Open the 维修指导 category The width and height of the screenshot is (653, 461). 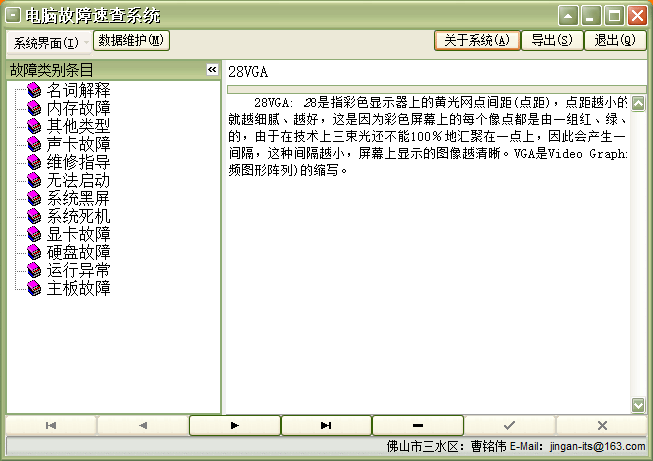click(78, 162)
